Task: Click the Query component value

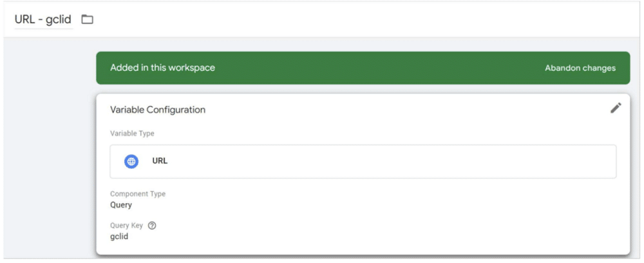Action: click(x=121, y=205)
